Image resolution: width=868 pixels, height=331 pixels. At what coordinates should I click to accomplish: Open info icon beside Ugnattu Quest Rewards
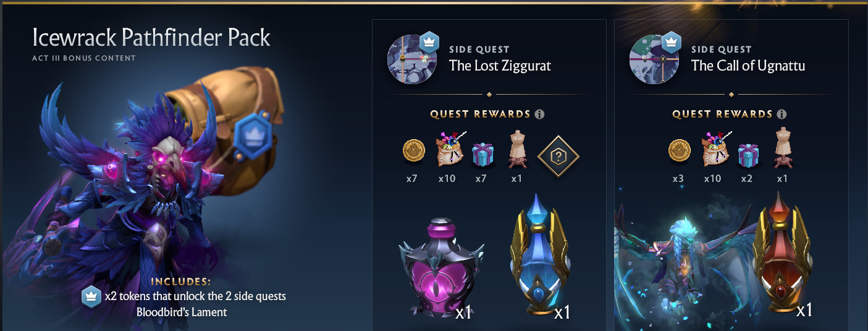(782, 114)
